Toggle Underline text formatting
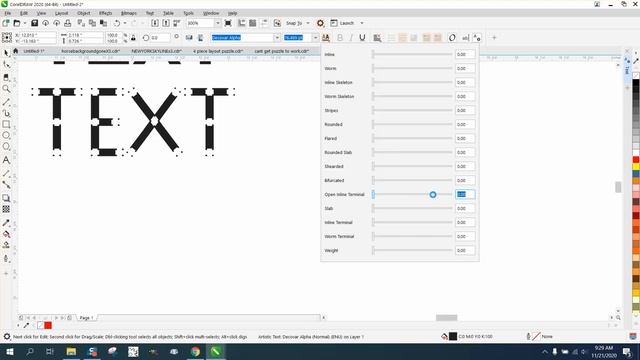Viewport: 640px width, 360px height. 362,38
